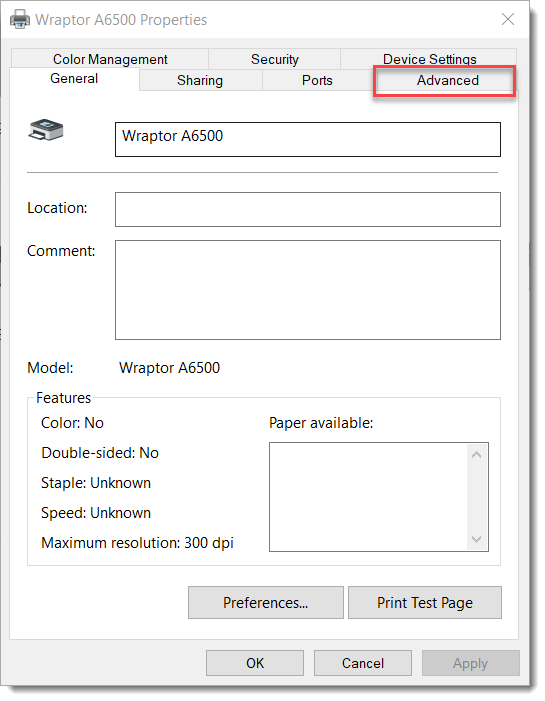Go to the Security tab
Image resolution: width=545 pixels, height=701 pixels.
coord(275,59)
